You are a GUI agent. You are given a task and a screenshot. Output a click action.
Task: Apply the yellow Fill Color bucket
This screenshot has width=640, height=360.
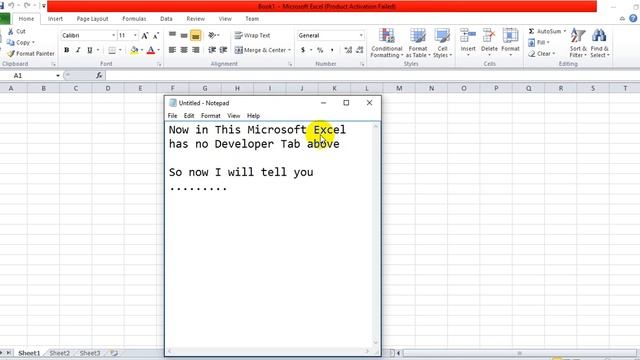134,50
